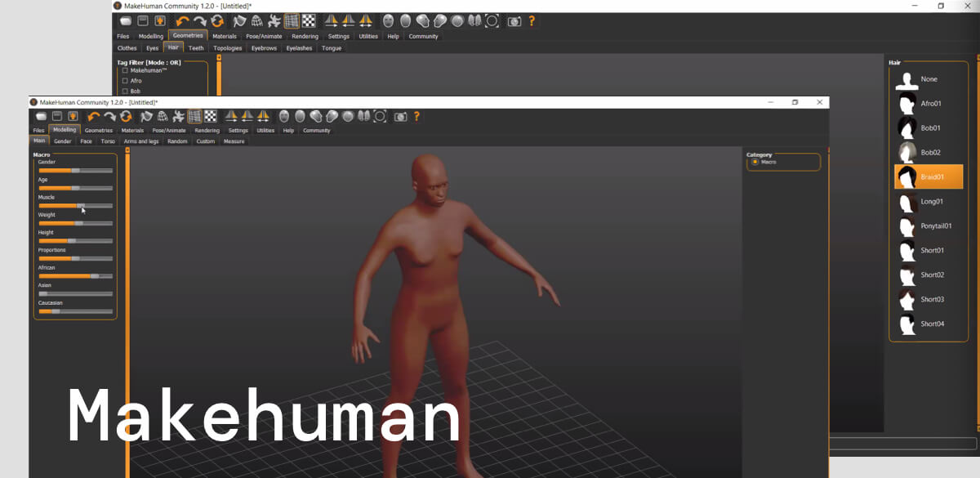
Task: Undo last change in front window
Action: (x=94, y=117)
